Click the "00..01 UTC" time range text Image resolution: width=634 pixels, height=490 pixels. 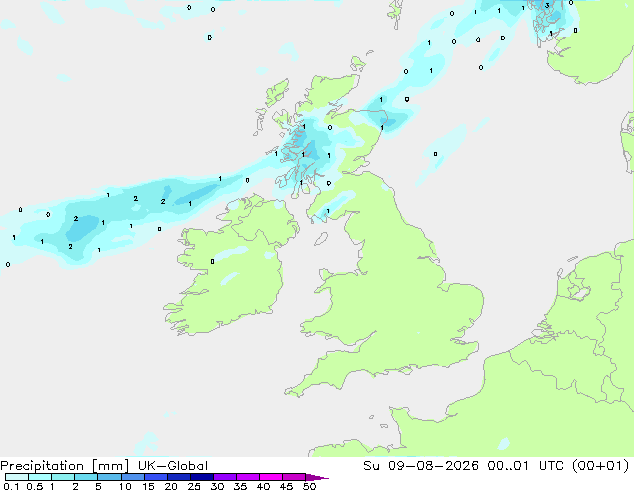(x=527, y=465)
